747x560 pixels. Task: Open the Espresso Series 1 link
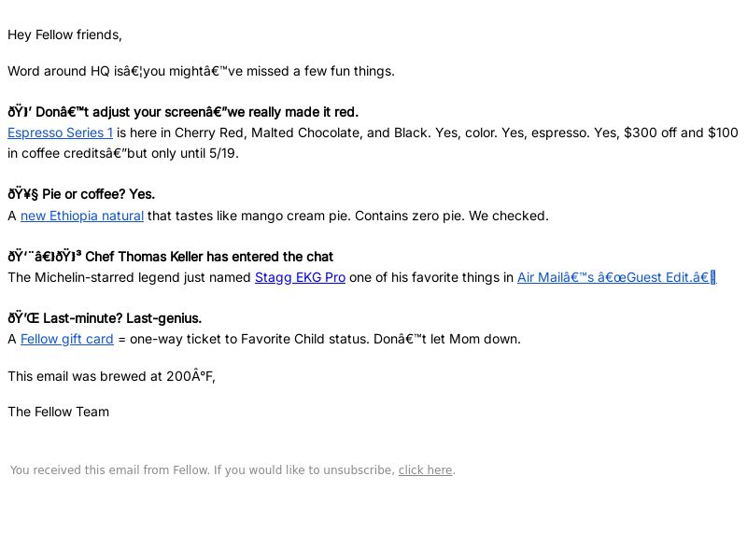click(x=60, y=133)
